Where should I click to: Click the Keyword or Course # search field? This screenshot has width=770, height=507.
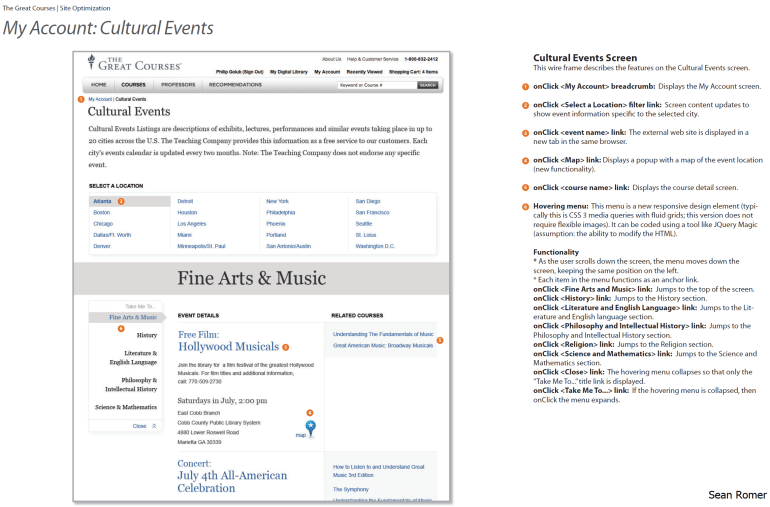coord(375,86)
